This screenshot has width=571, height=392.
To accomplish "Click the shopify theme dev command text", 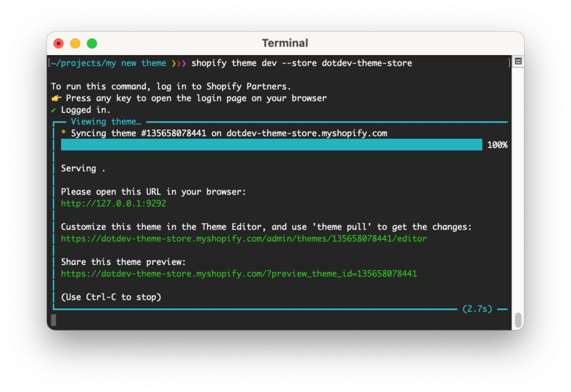I will pyautogui.click(x=302, y=63).
